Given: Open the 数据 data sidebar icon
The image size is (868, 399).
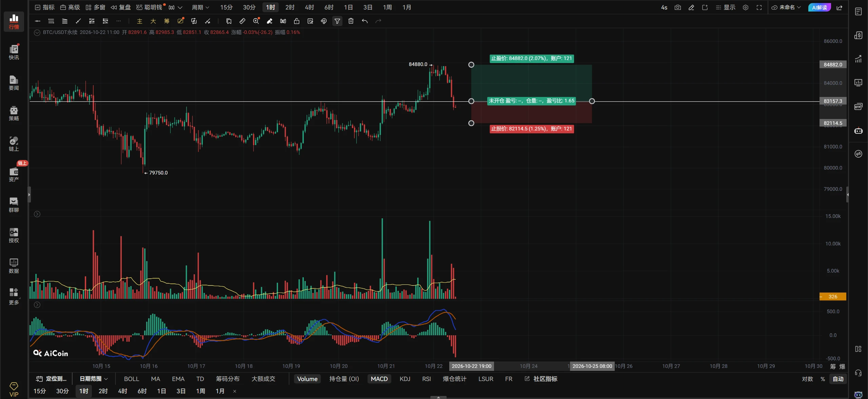Looking at the screenshot, I should (x=14, y=265).
